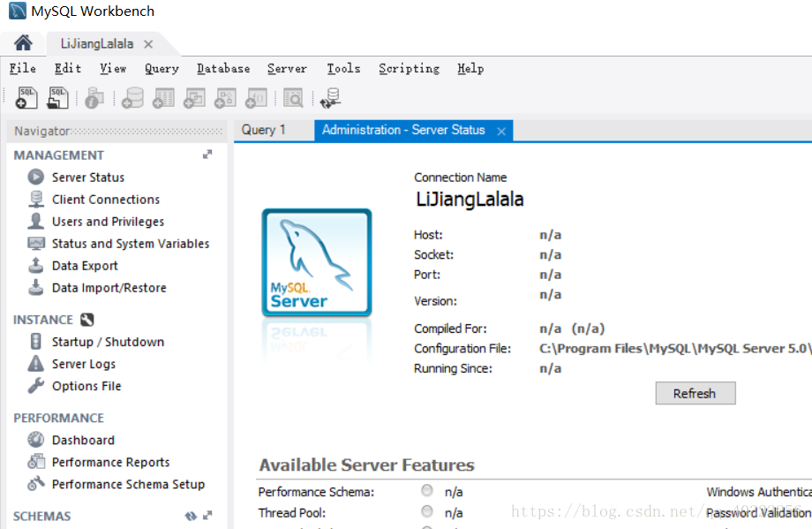
Task: Open Options File
Action: tap(86, 386)
